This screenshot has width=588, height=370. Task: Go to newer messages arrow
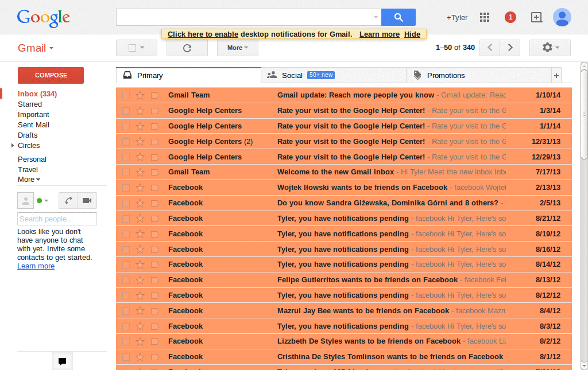point(490,48)
